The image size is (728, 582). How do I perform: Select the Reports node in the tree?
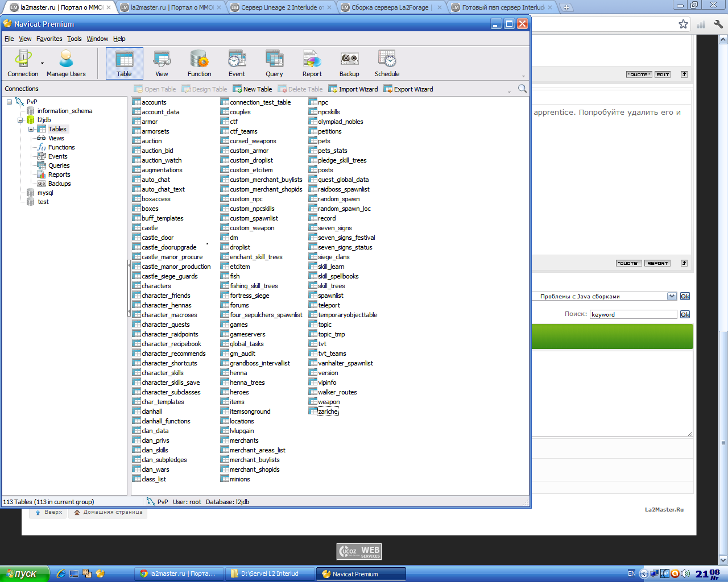[x=59, y=174]
